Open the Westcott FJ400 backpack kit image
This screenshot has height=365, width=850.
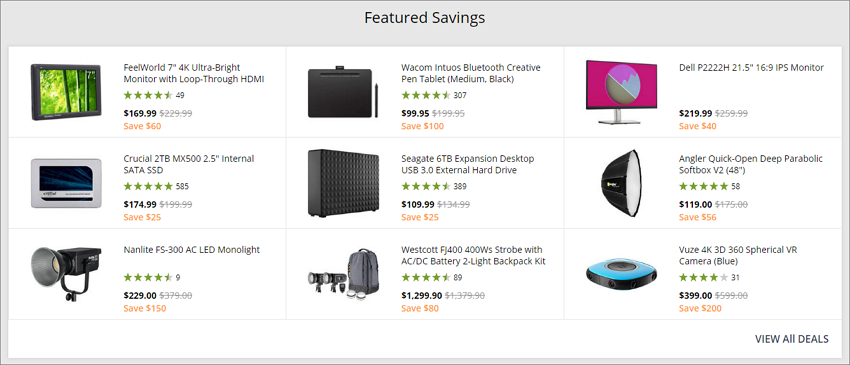click(343, 273)
